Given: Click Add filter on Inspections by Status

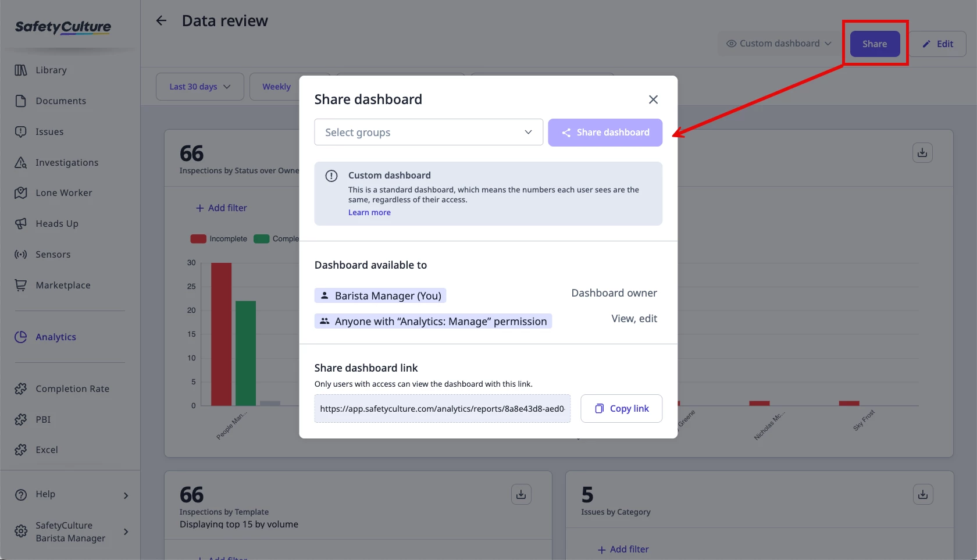Looking at the screenshot, I should (221, 208).
